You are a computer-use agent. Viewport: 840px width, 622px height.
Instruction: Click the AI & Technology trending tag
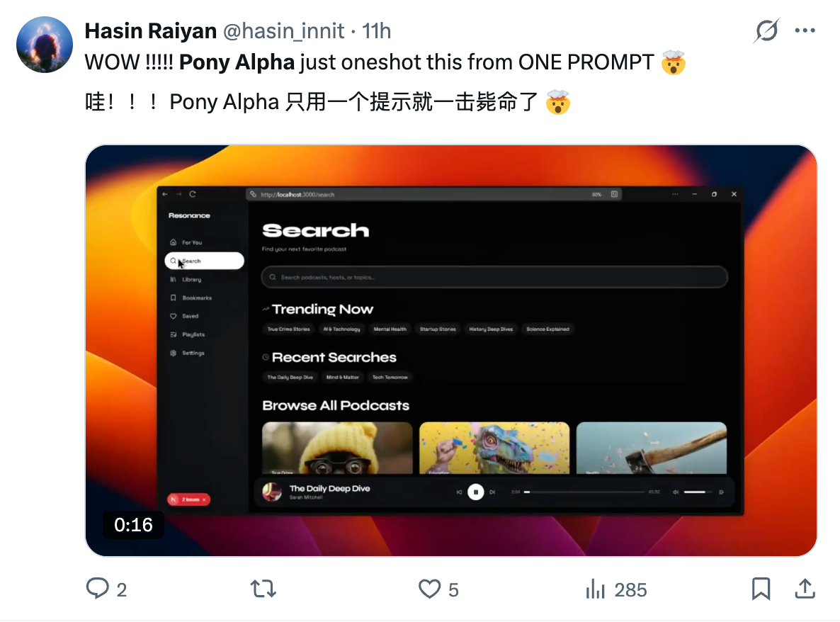(341, 329)
